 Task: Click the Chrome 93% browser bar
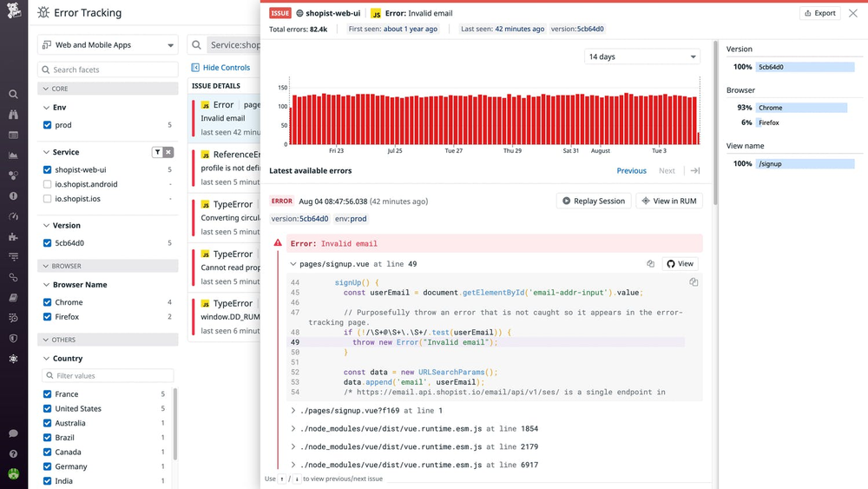[799, 108]
